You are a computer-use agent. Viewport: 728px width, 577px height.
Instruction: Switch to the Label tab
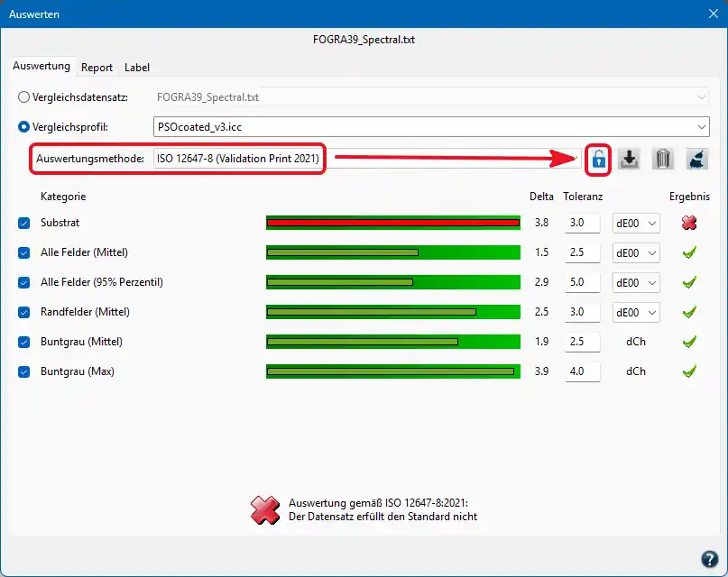[x=137, y=68]
